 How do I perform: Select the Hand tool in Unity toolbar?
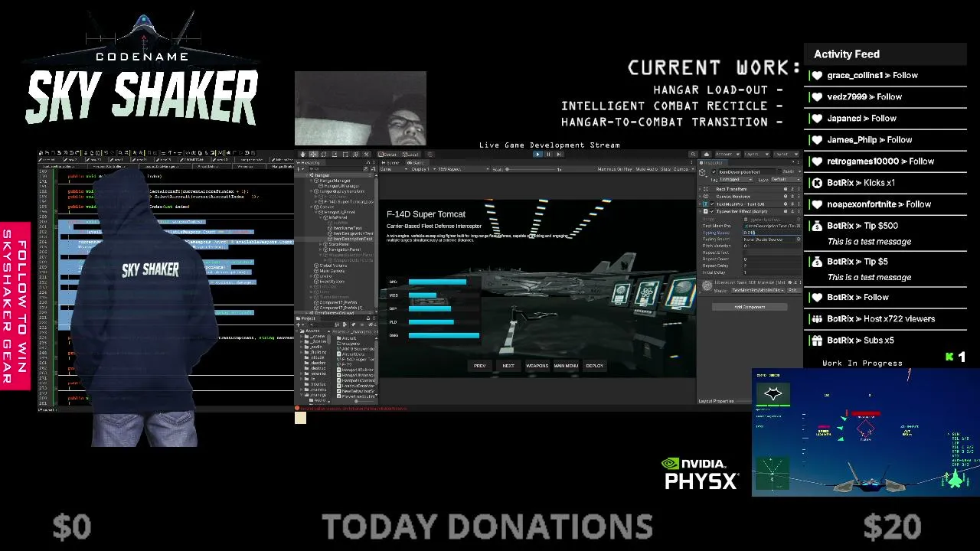[x=302, y=154]
